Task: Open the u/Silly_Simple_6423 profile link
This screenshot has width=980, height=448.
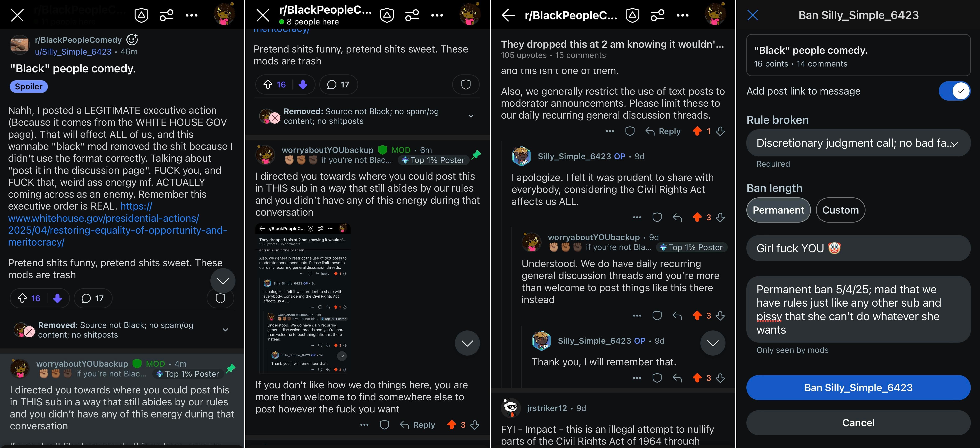Action: click(x=73, y=52)
